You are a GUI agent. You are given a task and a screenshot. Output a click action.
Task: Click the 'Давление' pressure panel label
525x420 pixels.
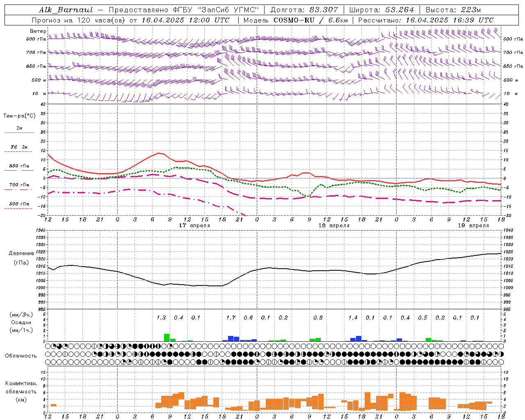pos(21,253)
